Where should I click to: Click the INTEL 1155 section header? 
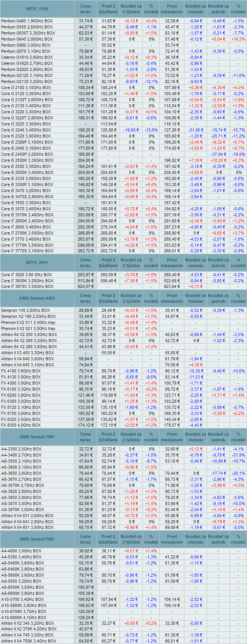pos(37,9)
